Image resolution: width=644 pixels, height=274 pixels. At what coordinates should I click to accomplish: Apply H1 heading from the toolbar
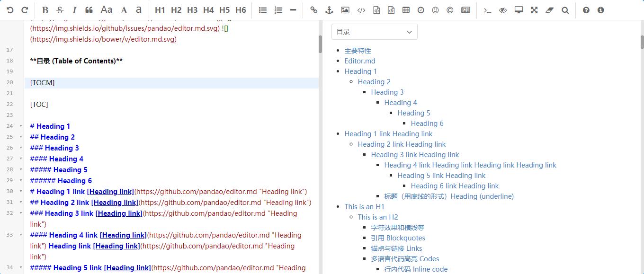160,10
